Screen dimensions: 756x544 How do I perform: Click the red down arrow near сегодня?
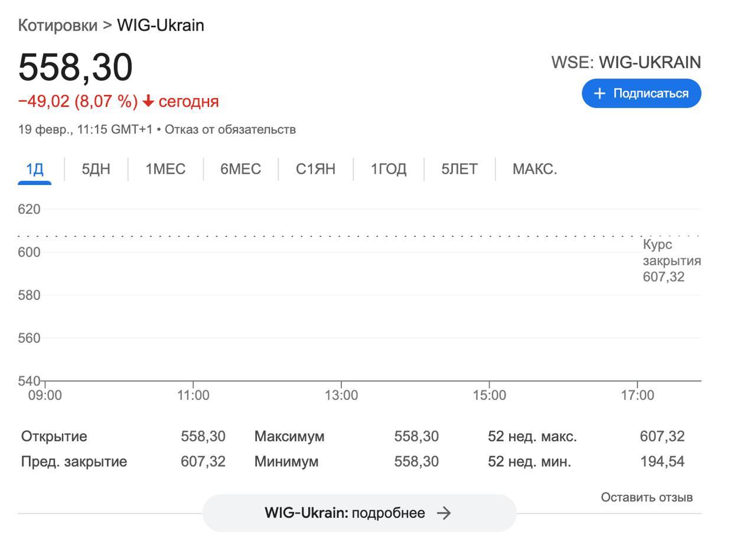[148, 102]
